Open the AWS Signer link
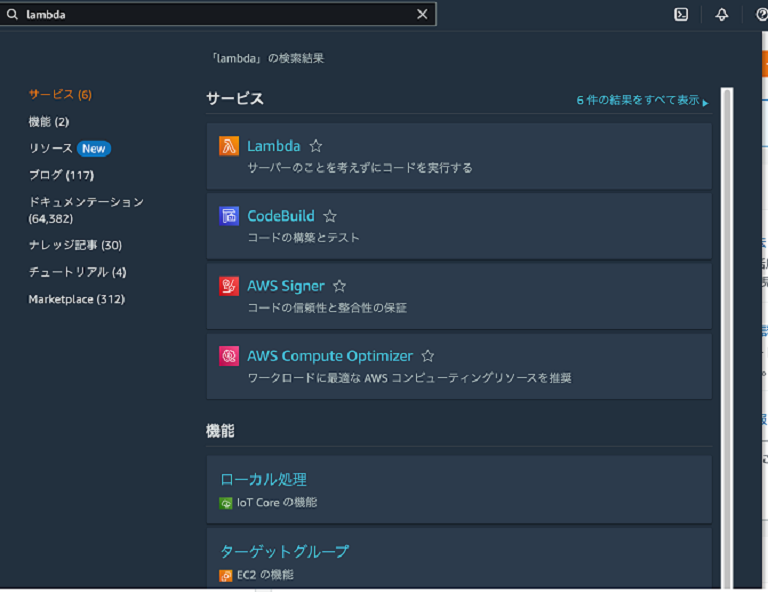Image resolution: width=768 pixels, height=592 pixels. 286,286
